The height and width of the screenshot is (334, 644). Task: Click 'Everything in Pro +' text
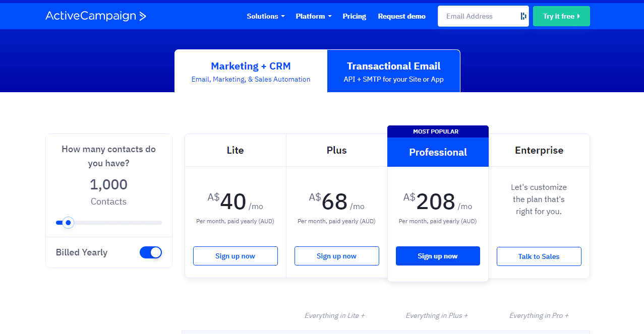(539, 315)
